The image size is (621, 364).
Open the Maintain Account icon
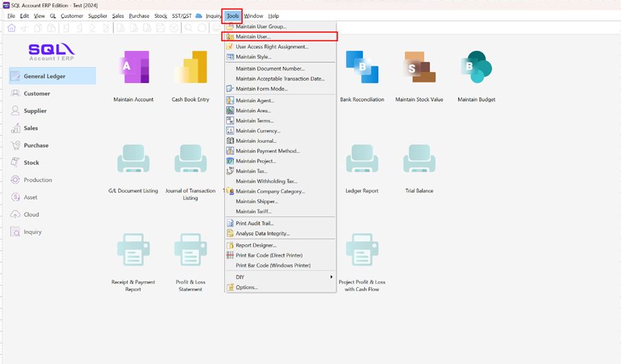(x=133, y=69)
